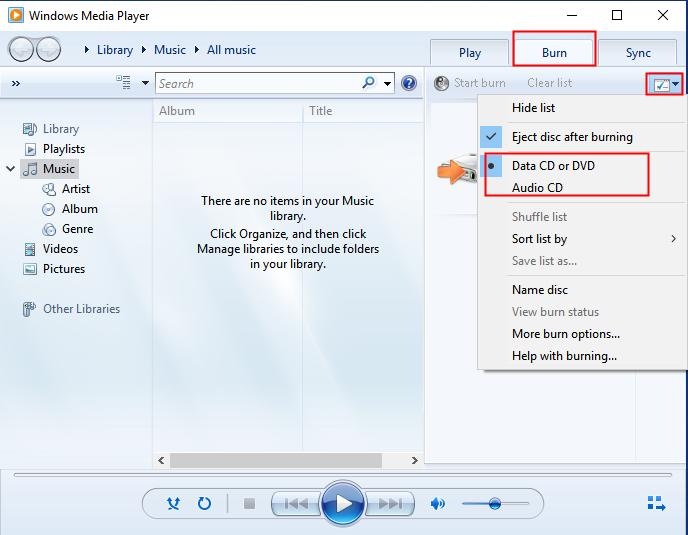
Task: Mute the volume speaker icon
Action: point(437,503)
